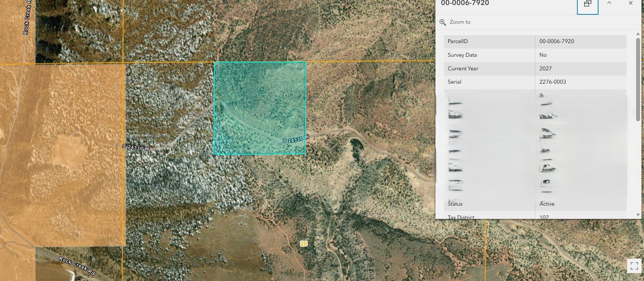Collapse the popup with the chevron
Screen dimensions: 644x281
609,3
